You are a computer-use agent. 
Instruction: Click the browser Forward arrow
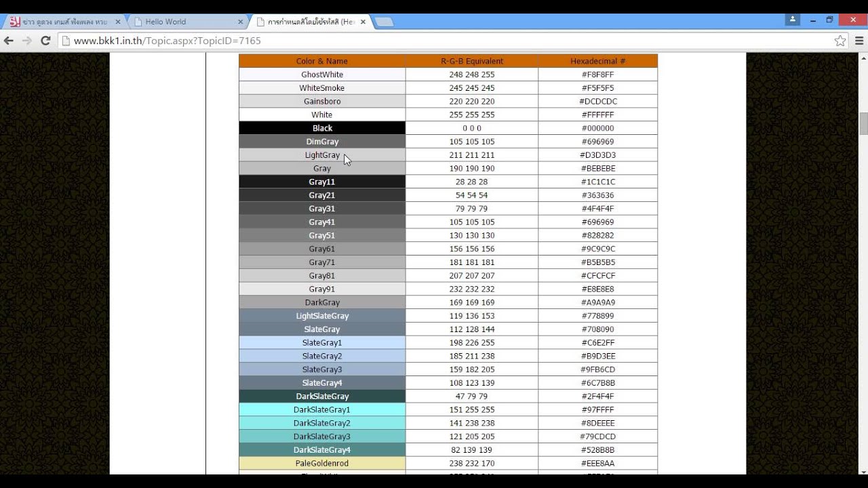tap(27, 41)
